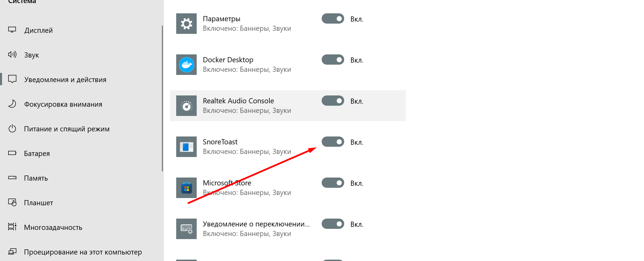644x261 pixels.
Task: Disable Docker Desktop notifications toggle
Action: coord(333,60)
